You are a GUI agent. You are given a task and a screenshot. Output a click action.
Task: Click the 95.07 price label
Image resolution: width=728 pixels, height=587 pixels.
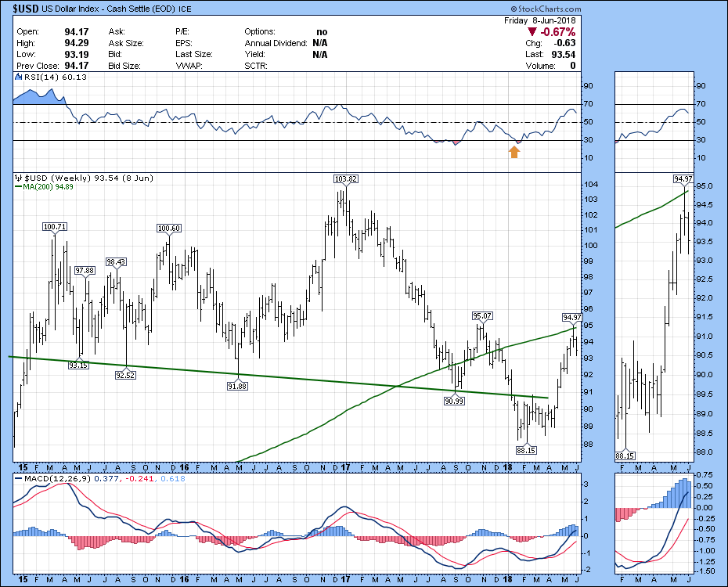(481, 316)
